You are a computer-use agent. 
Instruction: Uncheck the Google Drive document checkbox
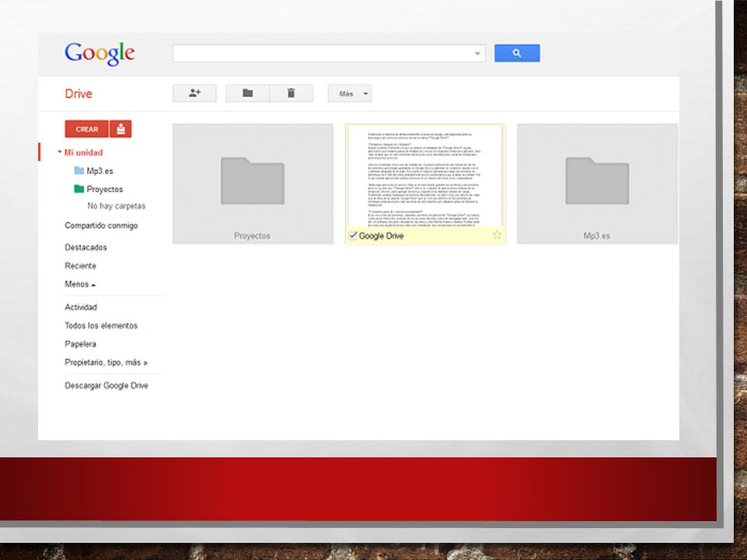(x=352, y=236)
